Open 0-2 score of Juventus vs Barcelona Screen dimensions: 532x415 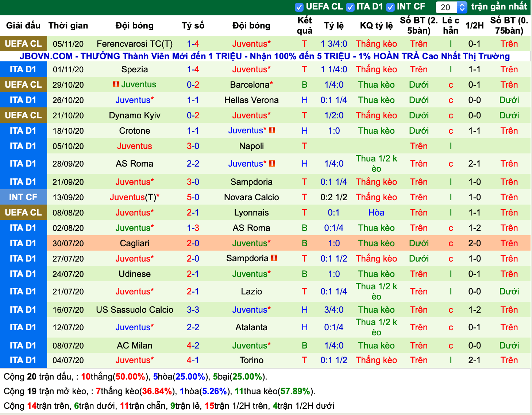coord(193,85)
